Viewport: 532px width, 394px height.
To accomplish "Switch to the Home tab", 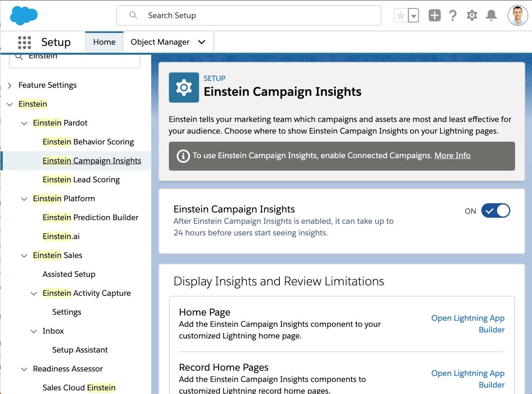I will click(104, 42).
